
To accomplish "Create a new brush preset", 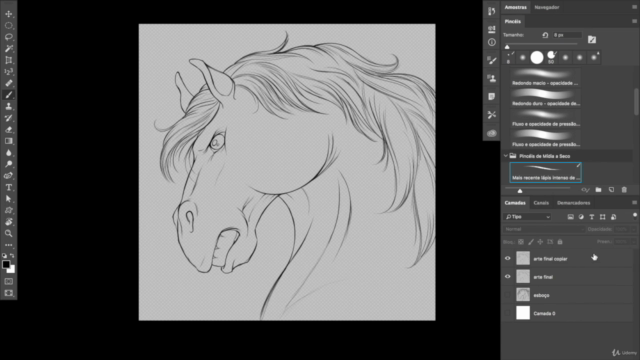I will click(x=611, y=190).
